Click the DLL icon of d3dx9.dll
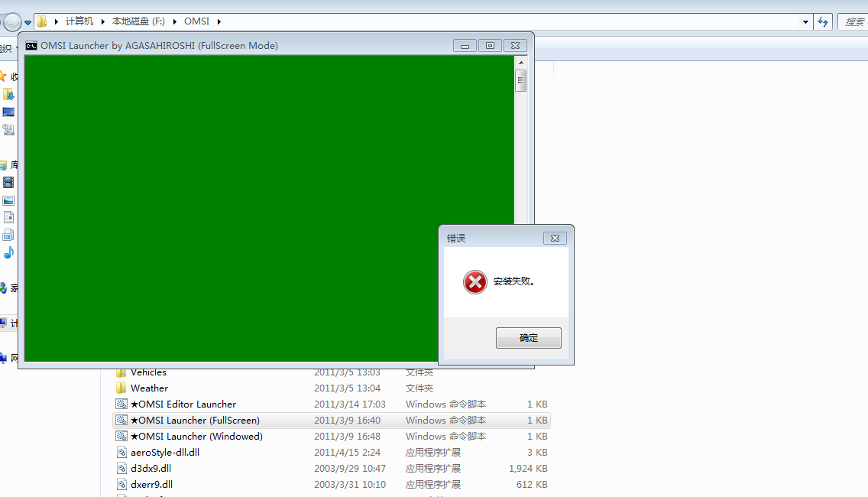Viewport: 868px width, 497px height. coord(121,468)
